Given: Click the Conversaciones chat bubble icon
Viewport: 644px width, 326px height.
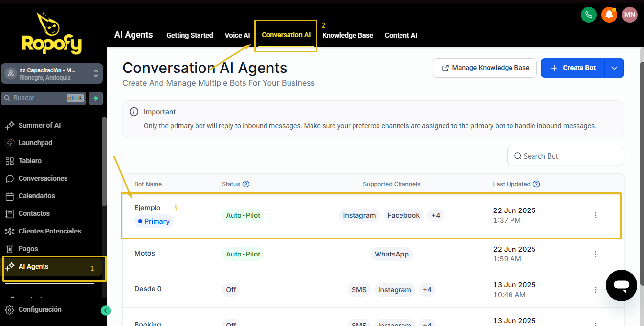Looking at the screenshot, I should point(10,179).
